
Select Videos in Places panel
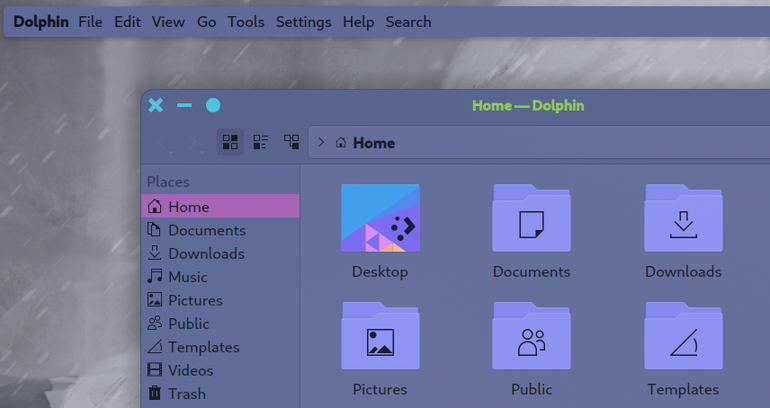[220, 370]
